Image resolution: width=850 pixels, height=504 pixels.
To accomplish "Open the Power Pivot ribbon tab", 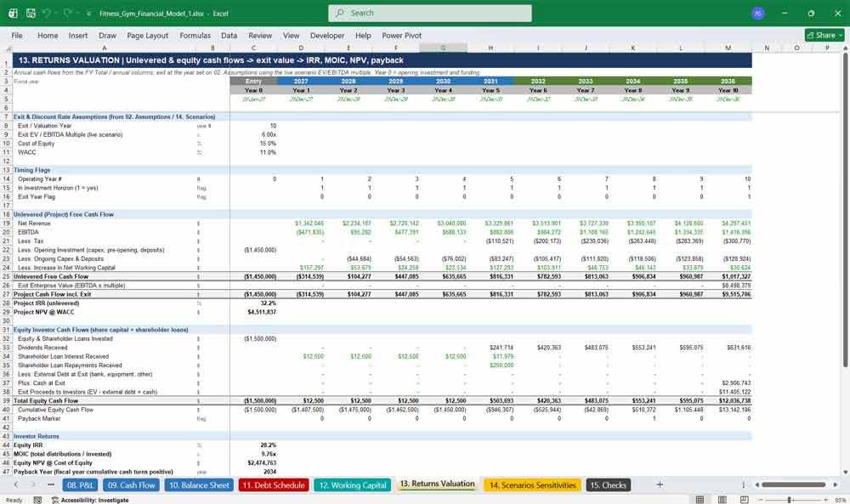I will pyautogui.click(x=402, y=35).
